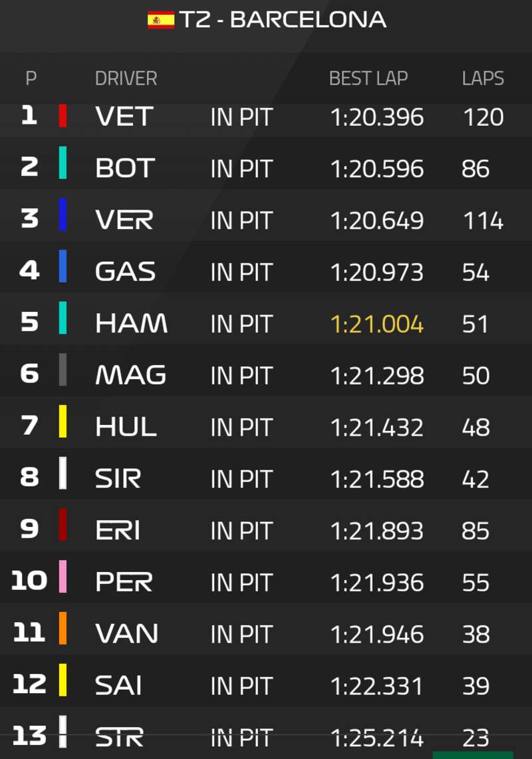Click the yellow color bar beside HUL
Viewport: 532px width, 759px height.
pos(63,422)
